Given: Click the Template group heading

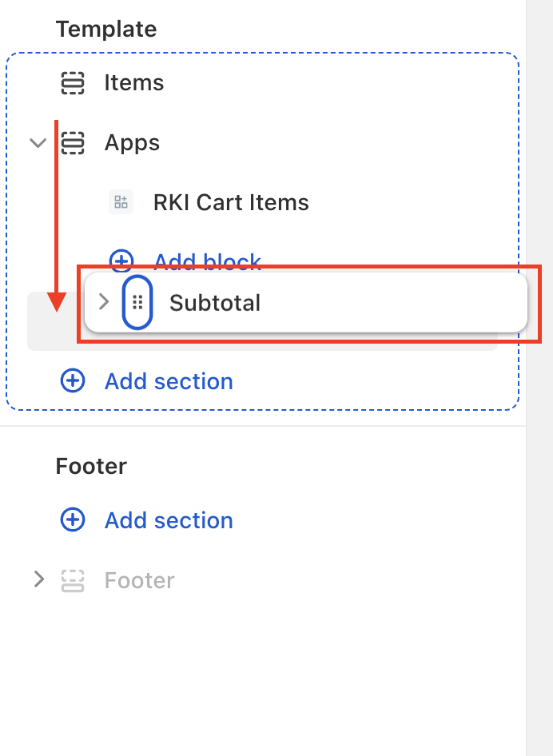Looking at the screenshot, I should tap(105, 30).
